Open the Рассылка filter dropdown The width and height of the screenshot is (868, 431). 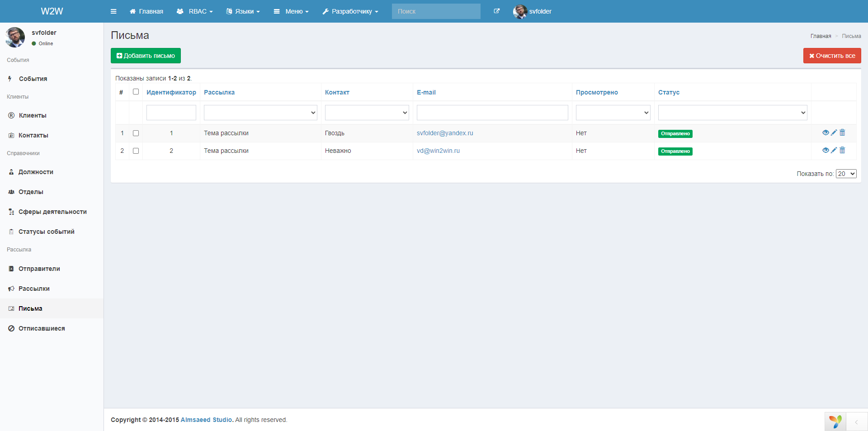pos(260,113)
